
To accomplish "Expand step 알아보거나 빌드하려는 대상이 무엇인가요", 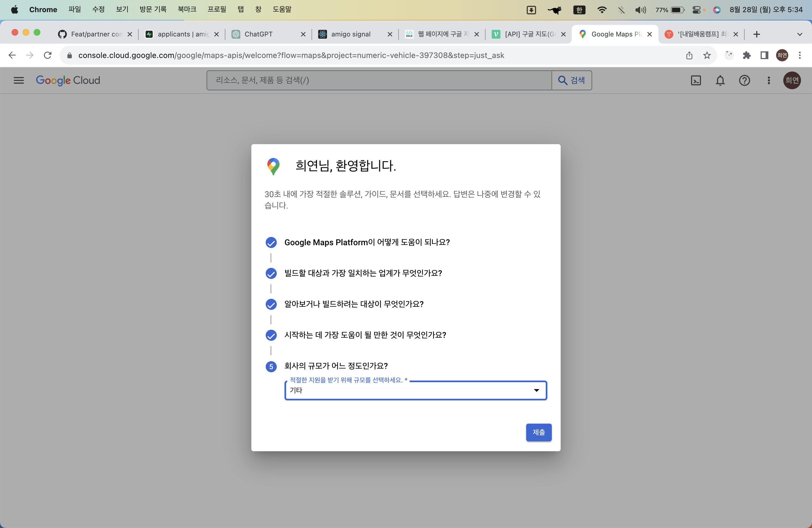I will [354, 304].
